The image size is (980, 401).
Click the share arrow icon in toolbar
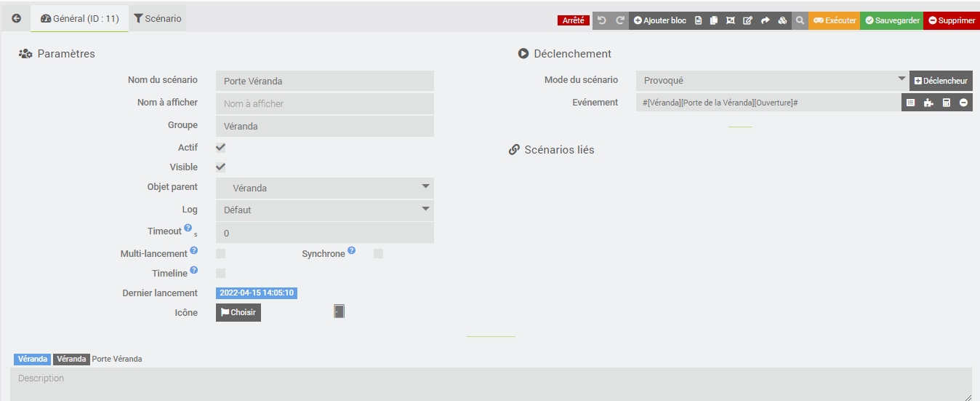tap(765, 20)
